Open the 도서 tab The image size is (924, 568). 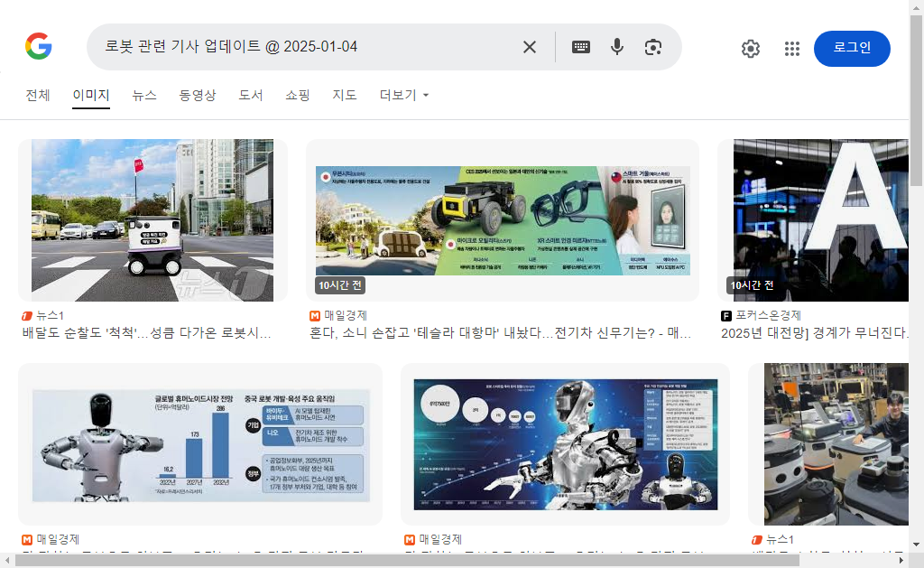(251, 95)
